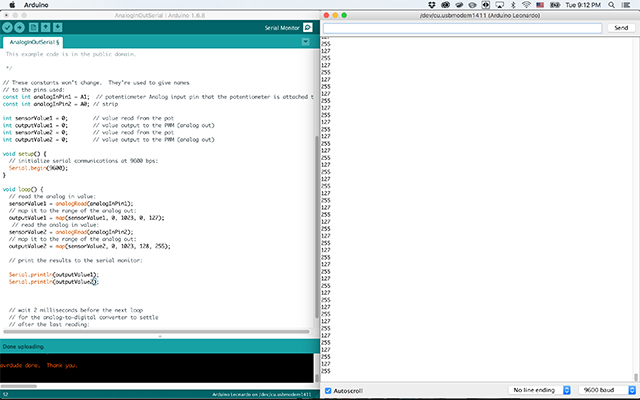Image resolution: width=640 pixels, height=400 pixels.
Task: Click the map(sensorValue2, 0, 1023, 128, 255) line
Action: 90,247
